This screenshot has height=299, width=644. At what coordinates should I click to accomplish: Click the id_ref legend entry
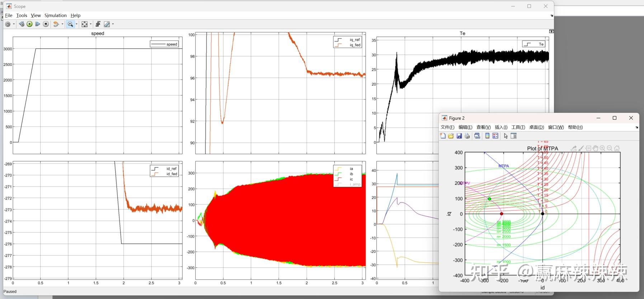coord(171,169)
